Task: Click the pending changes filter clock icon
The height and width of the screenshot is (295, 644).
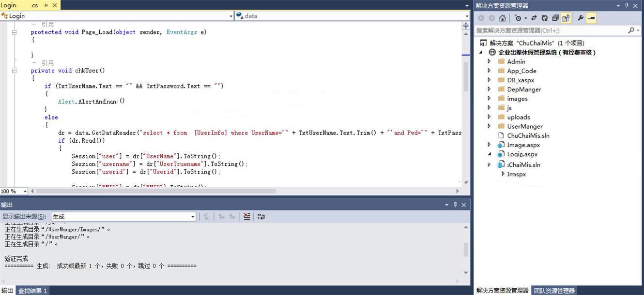Action: (518, 18)
